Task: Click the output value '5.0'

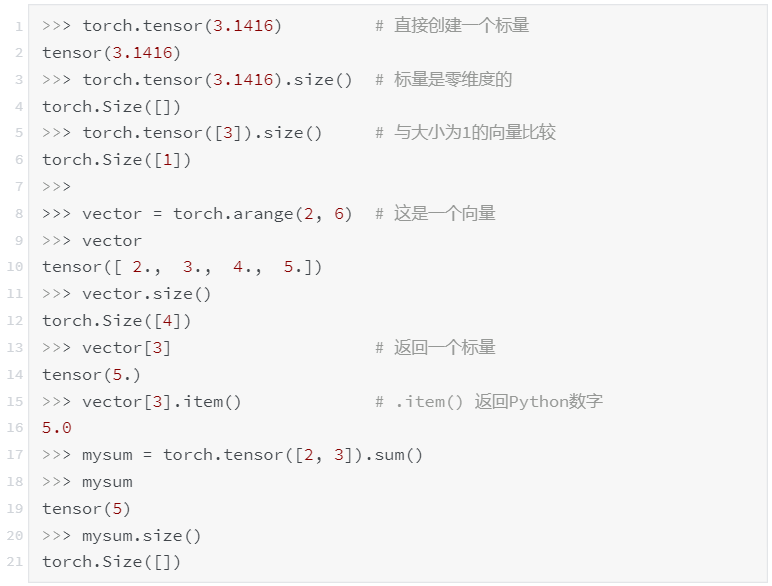Action: coord(57,428)
